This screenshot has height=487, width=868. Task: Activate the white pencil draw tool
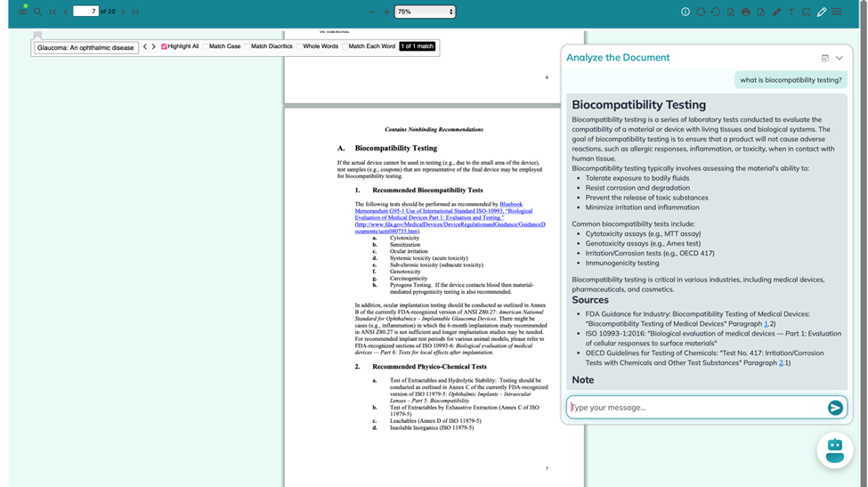tap(822, 12)
